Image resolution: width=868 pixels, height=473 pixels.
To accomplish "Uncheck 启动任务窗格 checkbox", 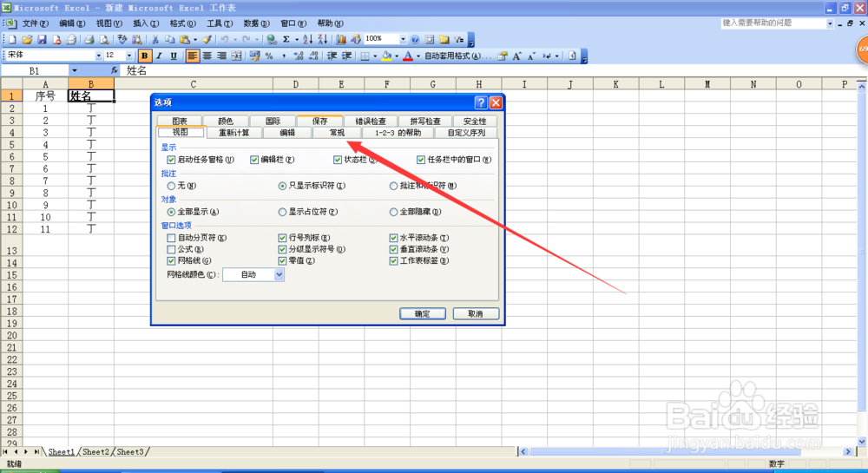I will (x=171, y=160).
